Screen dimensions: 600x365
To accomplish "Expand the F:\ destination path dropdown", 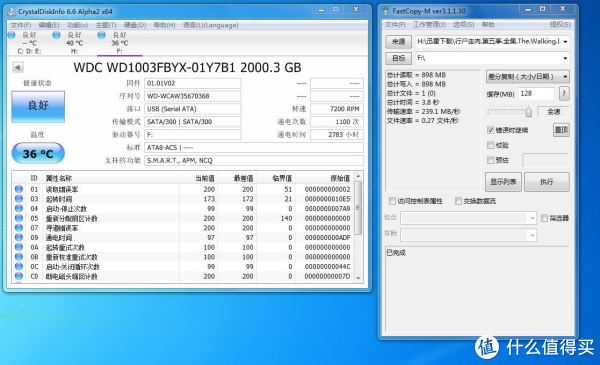I will [x=565, y=58].
